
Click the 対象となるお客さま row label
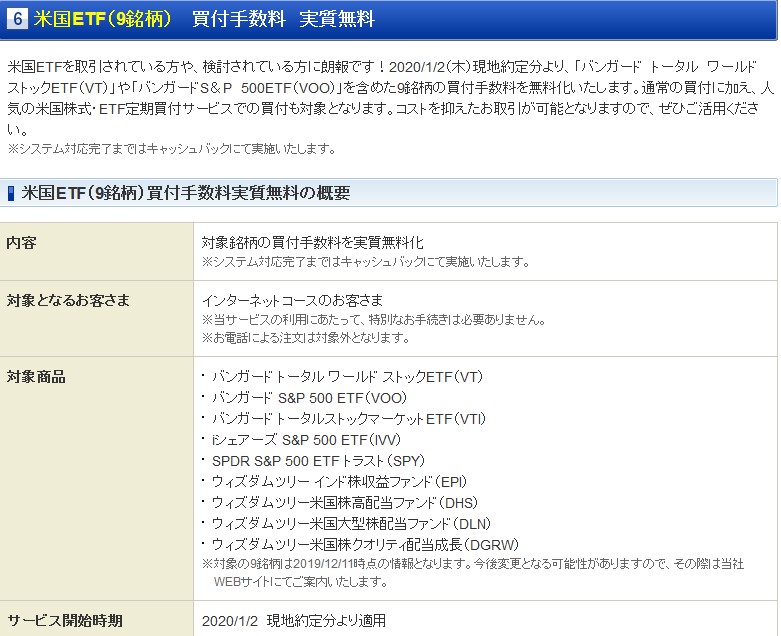pyautogui.click(x=68, y=300)
